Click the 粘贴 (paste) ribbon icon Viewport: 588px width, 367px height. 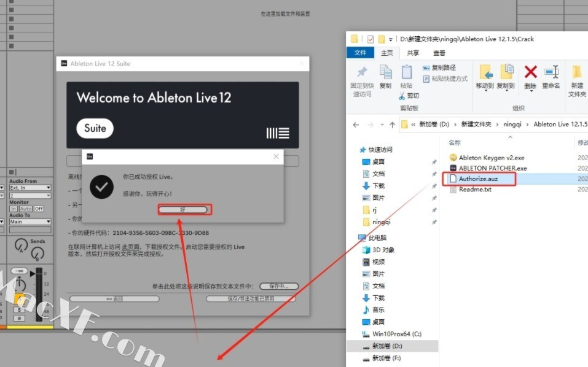pyautogui.click(x=406, y=72)
